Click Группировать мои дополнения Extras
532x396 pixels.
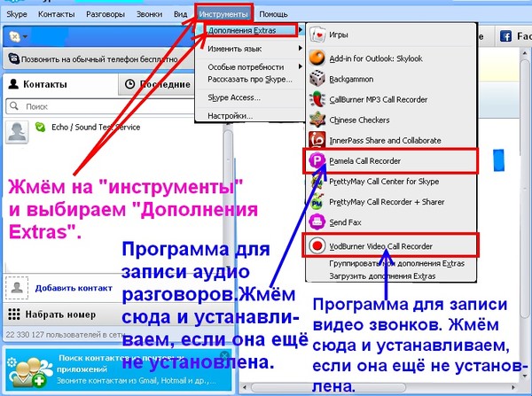396,263
